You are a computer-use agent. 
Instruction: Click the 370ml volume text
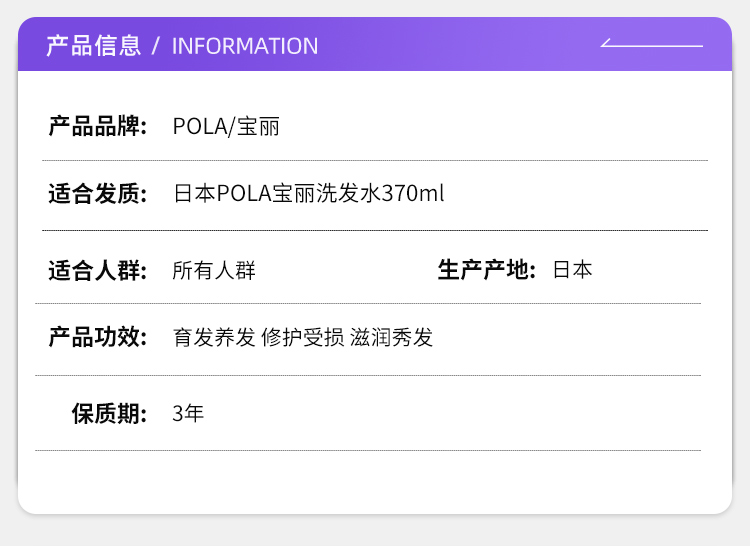[x=413, y=194]
